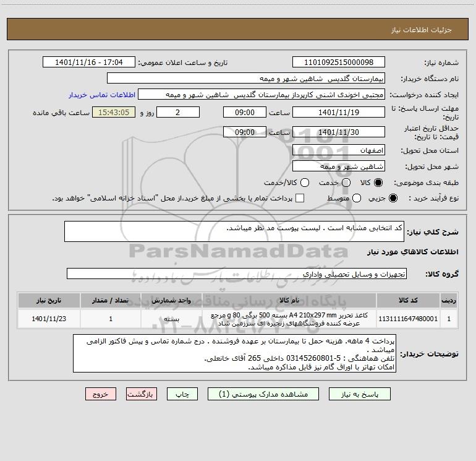Open اطلاعات تماس خریدار link
The width and height of the screenshot is (476, 461).
(x=102, y=95)
